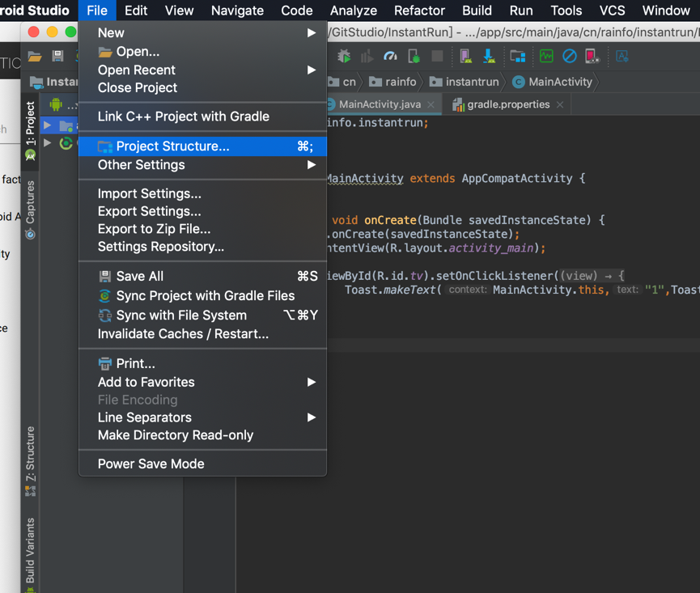The height and width of the screenshot is (593, 700).
Task: Expand the Open Recent submenu arrow
Action: click(x=312, y=70)
